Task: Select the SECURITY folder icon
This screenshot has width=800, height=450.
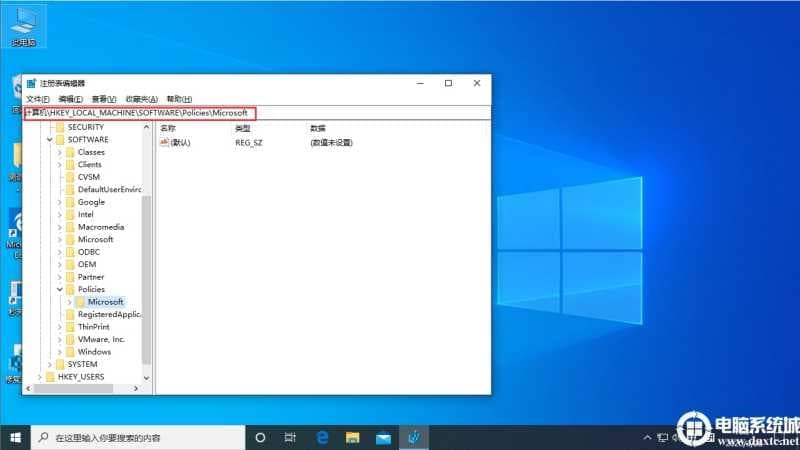Action: click(60, 127)
